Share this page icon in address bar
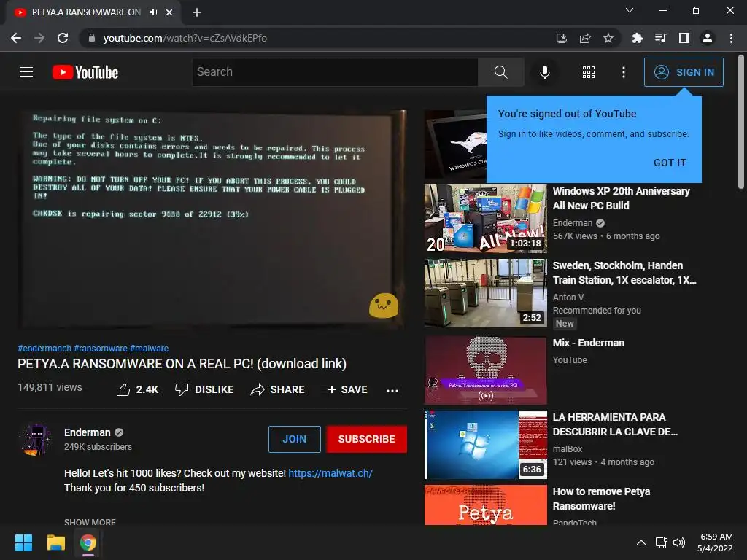 [x=585, y=38]
